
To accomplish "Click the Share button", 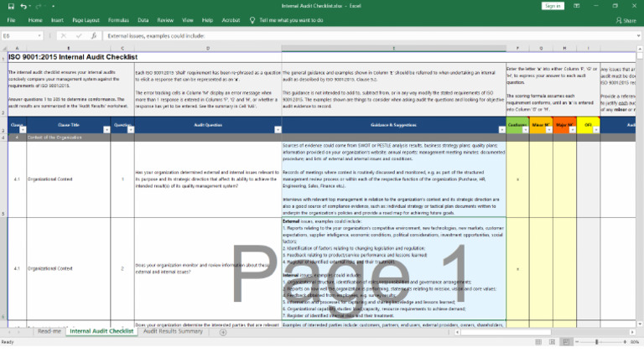I will (626, 20).
